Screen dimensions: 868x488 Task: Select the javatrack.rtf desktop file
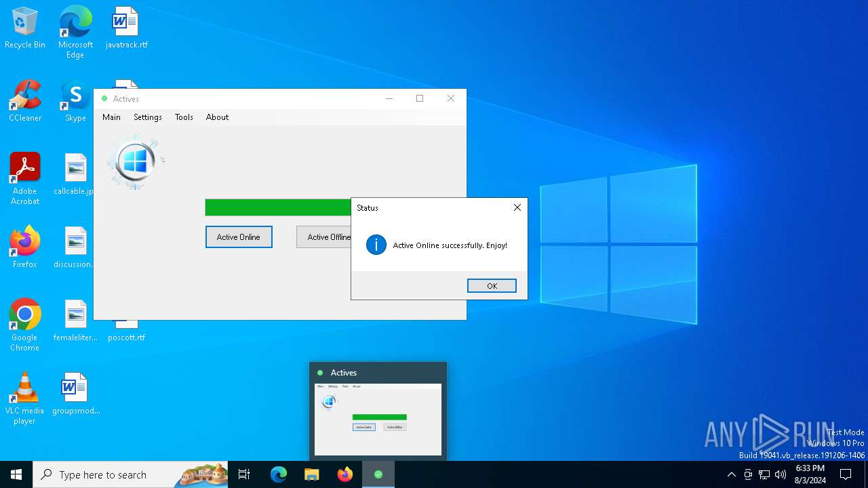point(126,28)
